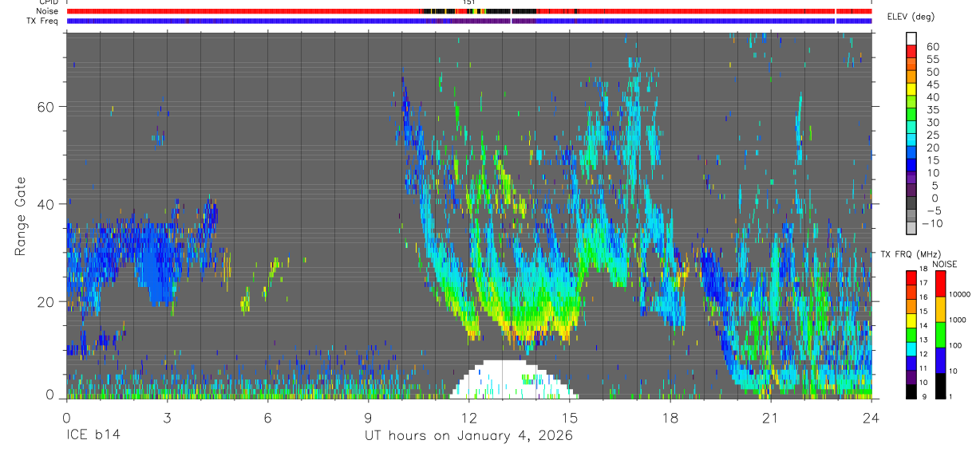Viewport: 980px width, 452px height.
Task: Click the '55' label on the ELEV scale
Action: (x=932, y=60)
